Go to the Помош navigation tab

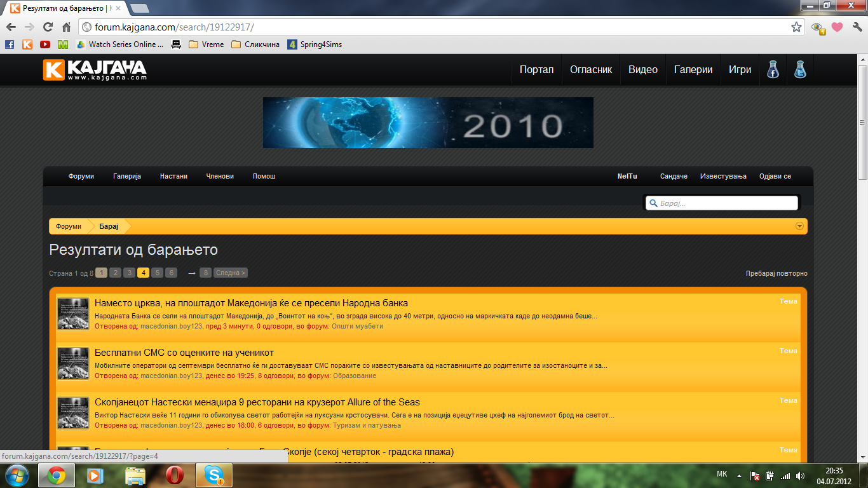click(264, 176)
